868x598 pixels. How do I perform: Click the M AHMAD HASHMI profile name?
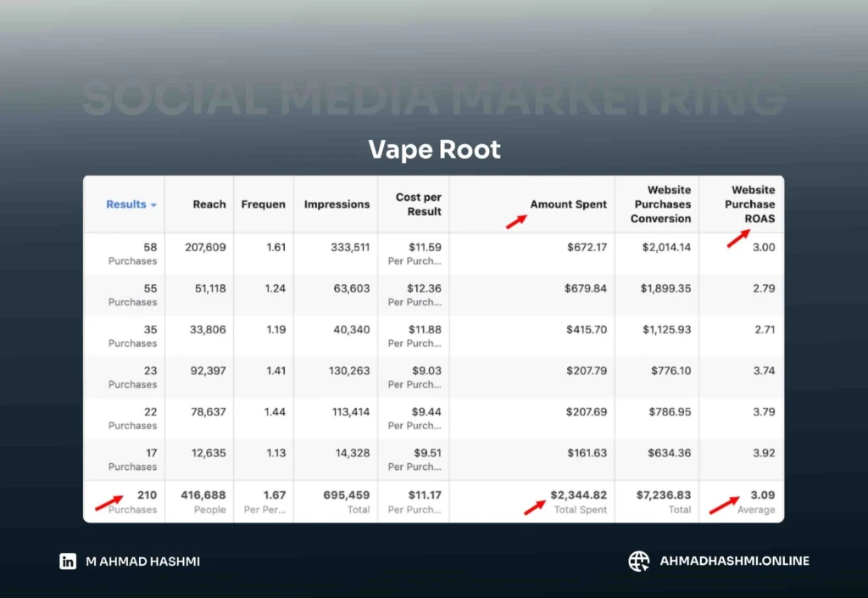pyautogui.click(x=142, y=561)
